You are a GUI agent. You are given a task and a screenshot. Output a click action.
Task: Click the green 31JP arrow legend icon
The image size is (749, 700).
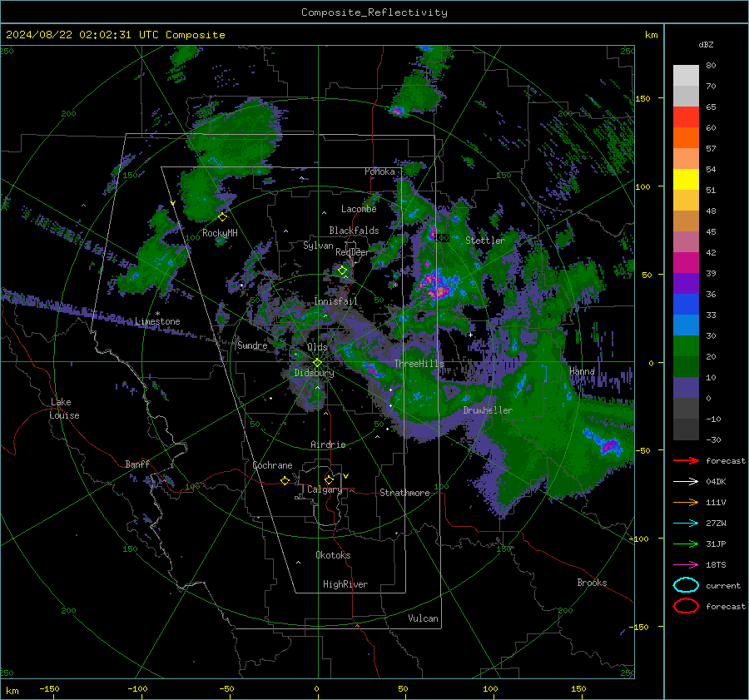686,544
